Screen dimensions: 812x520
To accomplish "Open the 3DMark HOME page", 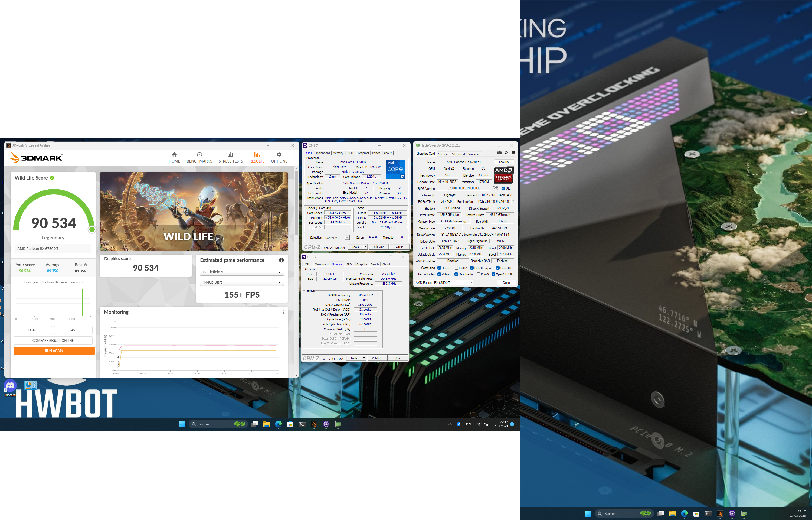I will 174,158.
